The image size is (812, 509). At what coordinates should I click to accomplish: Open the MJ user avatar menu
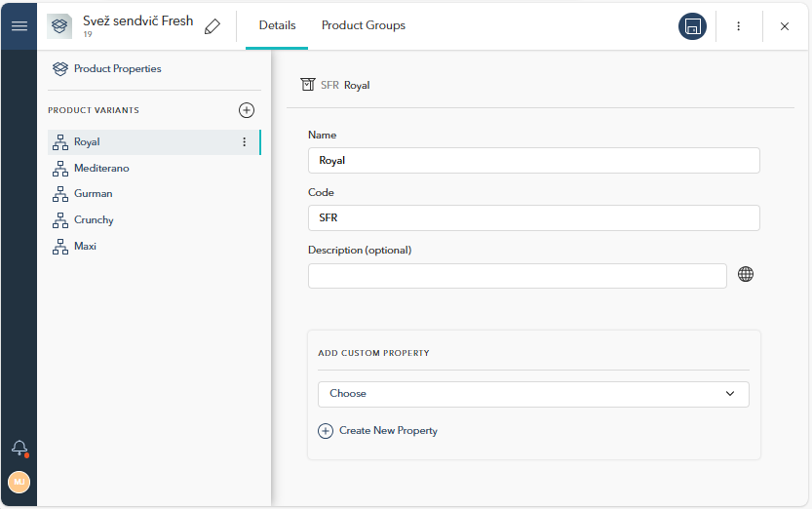tap(19, 482)
